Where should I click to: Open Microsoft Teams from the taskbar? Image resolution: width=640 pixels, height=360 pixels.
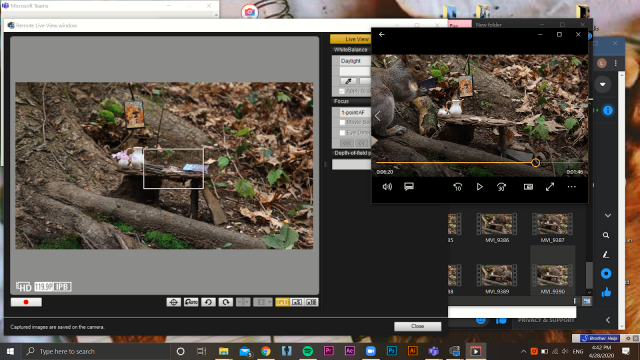pos(433,351)
